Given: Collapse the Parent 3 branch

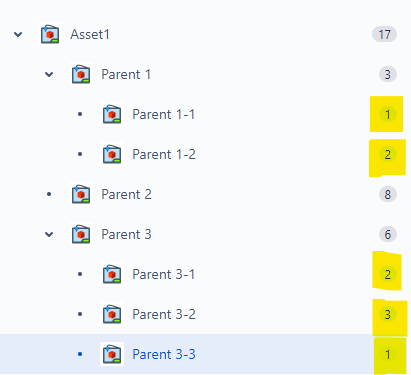Looking at the screenshot, I should tap(49, 234).
